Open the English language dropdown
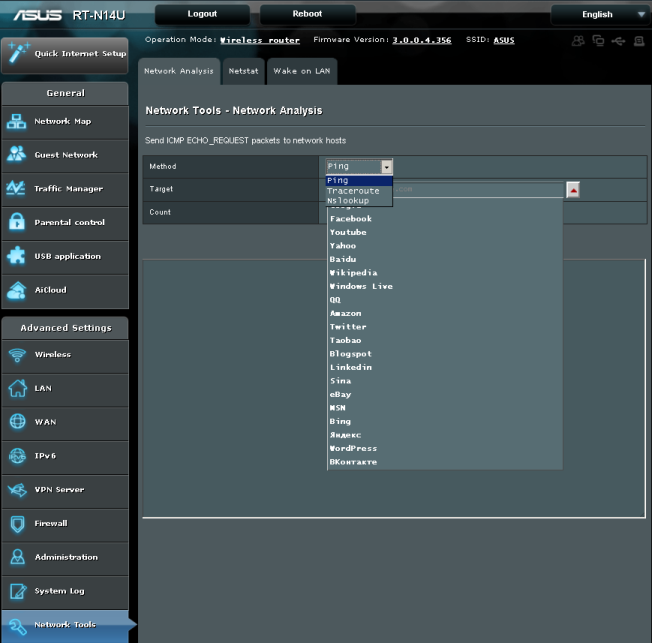 [x=601, y=15]
